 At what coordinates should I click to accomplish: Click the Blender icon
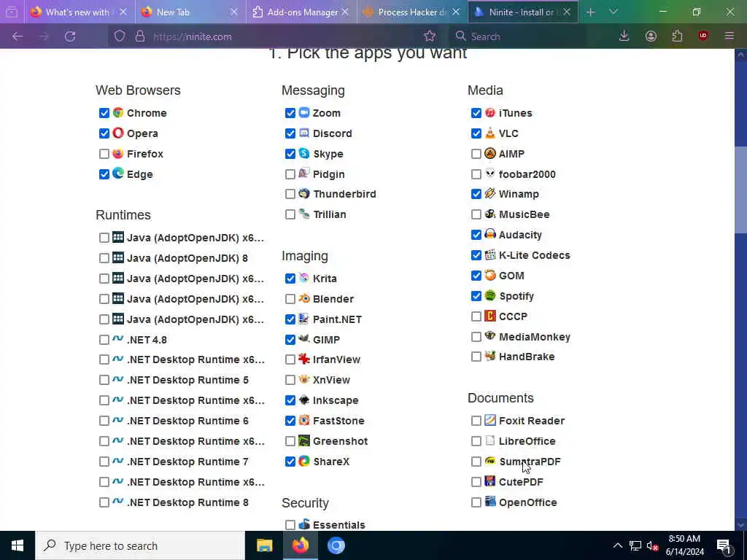pyautogui.click(x=304, y=298)
